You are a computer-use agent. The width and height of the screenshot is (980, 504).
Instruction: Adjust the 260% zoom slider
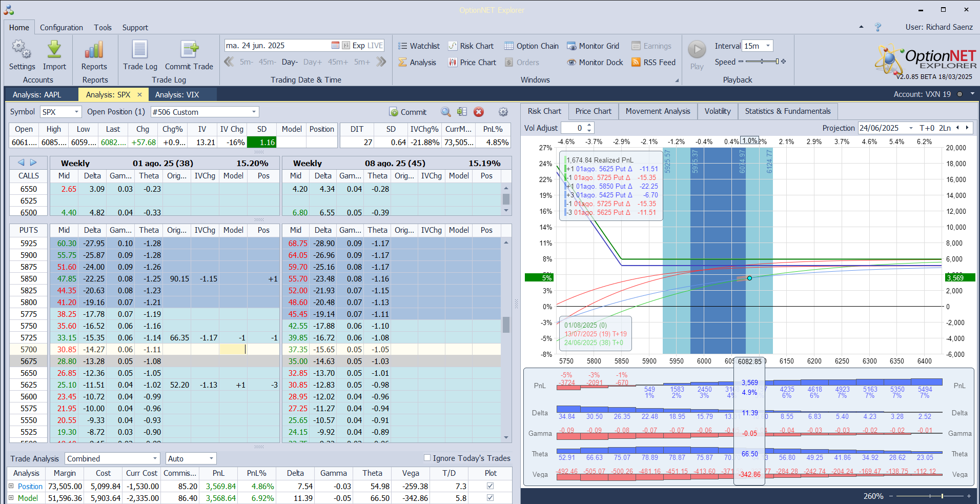(942, 496)
